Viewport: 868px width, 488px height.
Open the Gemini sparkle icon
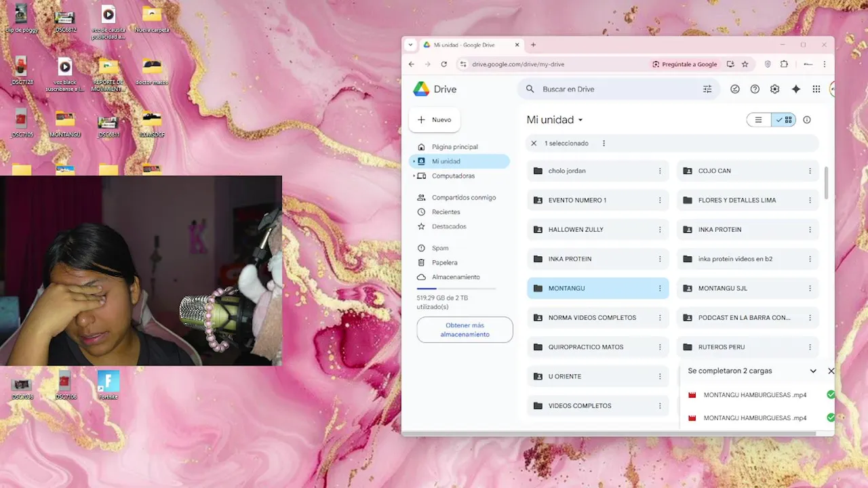click(796, 89)
